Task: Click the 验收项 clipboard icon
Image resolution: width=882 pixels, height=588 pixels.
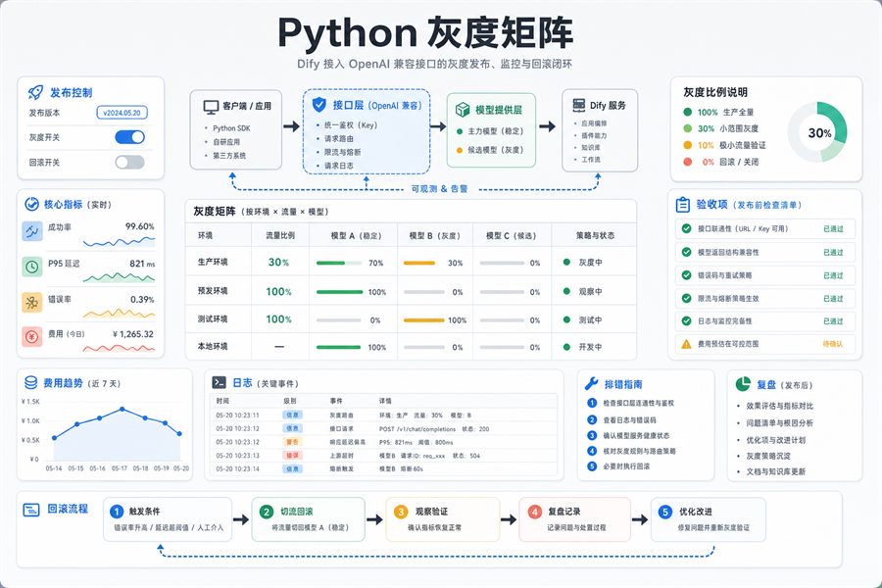Action: (683, 205)
